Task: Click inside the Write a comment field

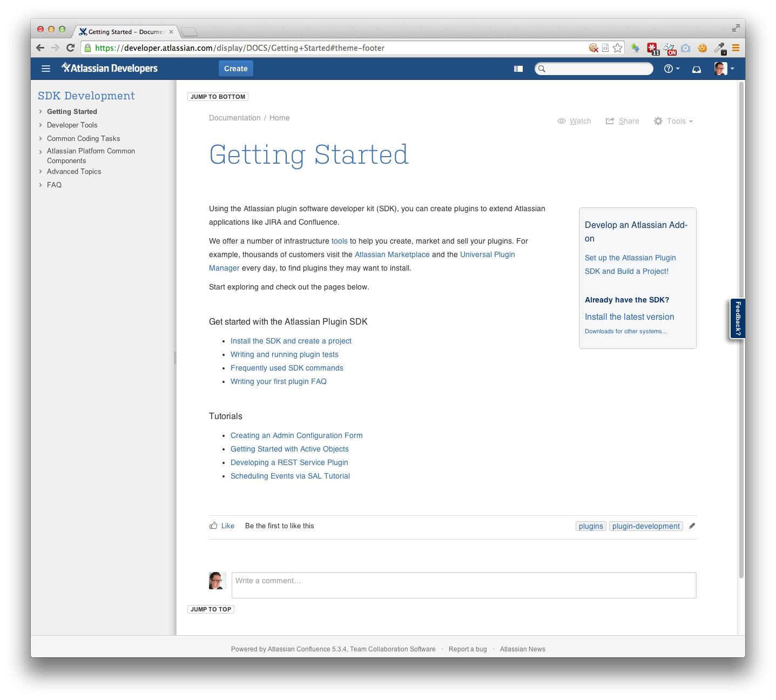Action: pyautogui.click(x=464, y=585)
